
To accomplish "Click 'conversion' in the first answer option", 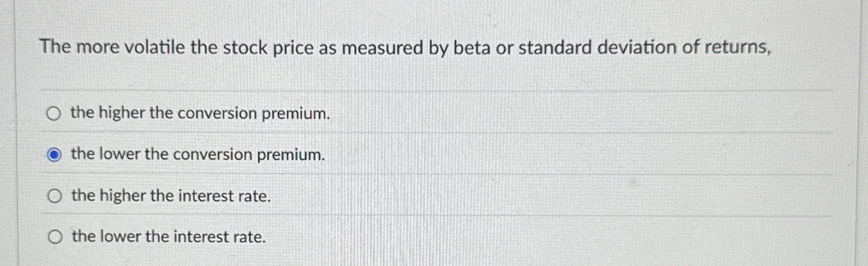I will 217,114.
